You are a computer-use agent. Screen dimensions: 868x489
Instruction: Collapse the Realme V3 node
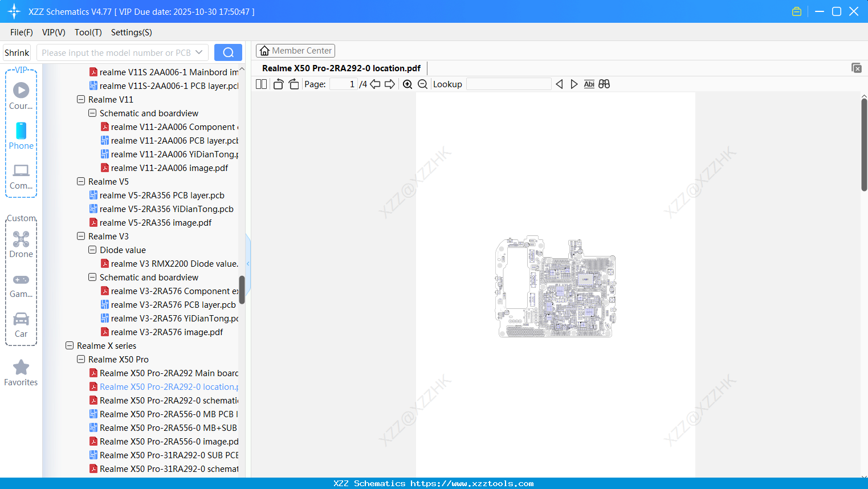click(x=81, y=236)
